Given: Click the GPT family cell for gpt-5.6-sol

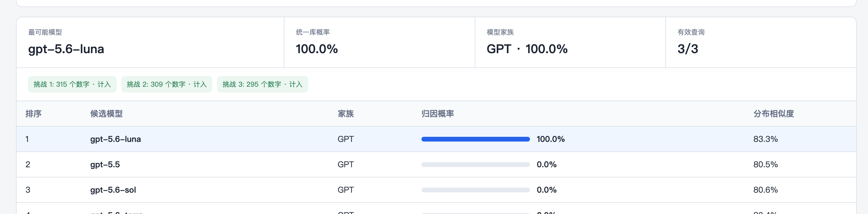Looking at the screenshot, I should (346, 190).
